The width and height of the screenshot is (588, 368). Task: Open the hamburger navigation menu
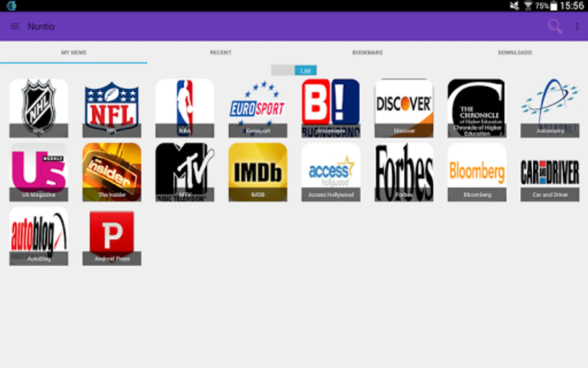15,27
